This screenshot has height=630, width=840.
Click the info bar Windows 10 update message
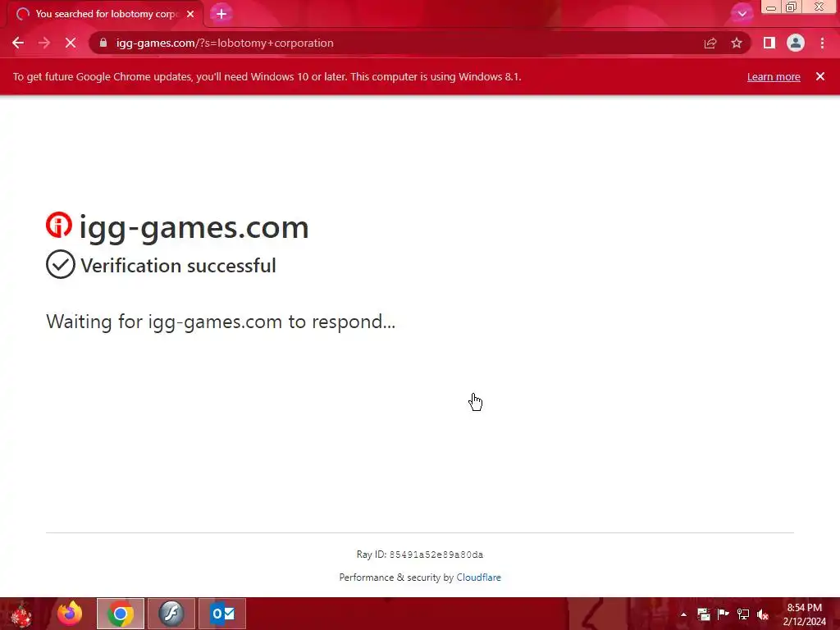point(267,76)
